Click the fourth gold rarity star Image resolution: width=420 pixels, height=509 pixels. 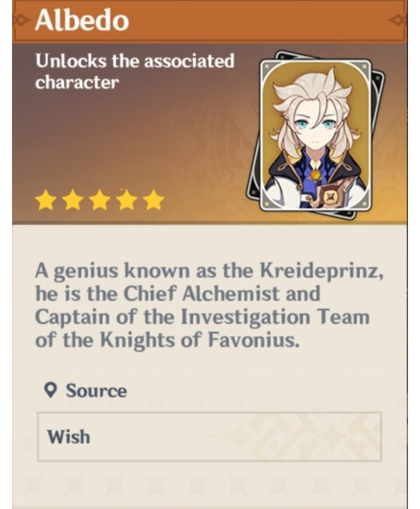click(x=127, y=200)
